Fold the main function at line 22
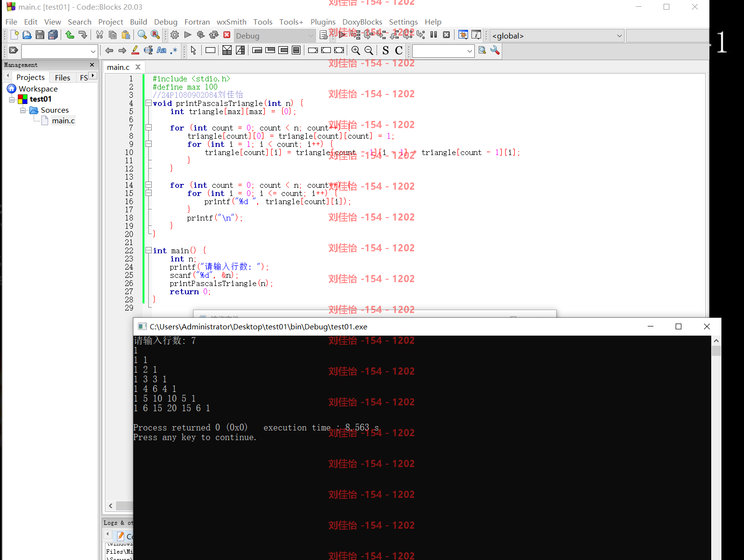Image resolution: width=744 pixels, height=560 pixels. click(149, 250)
